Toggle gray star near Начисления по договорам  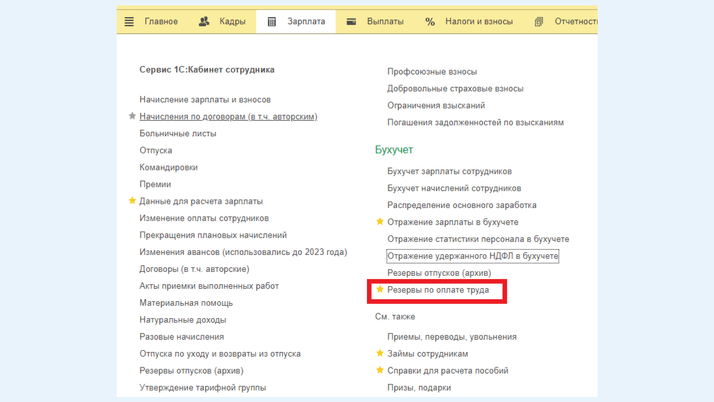click(132, 116)
